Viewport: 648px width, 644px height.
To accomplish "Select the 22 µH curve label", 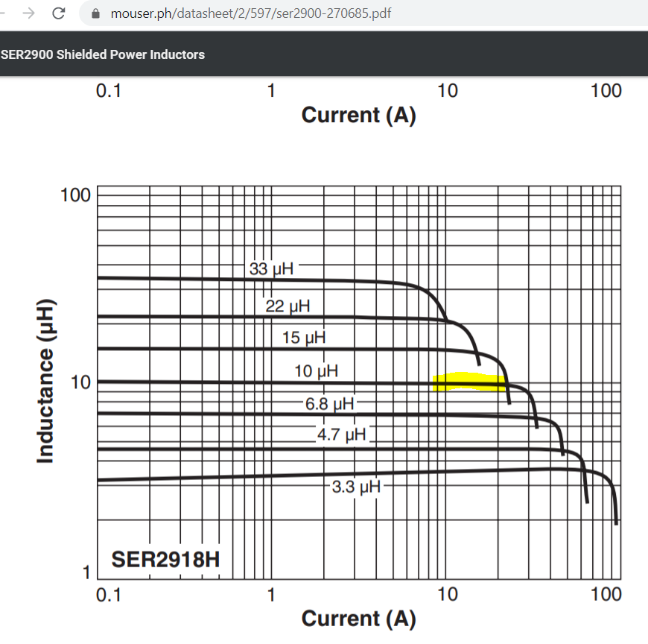I will pyautogui.click(x=288, y=306).
